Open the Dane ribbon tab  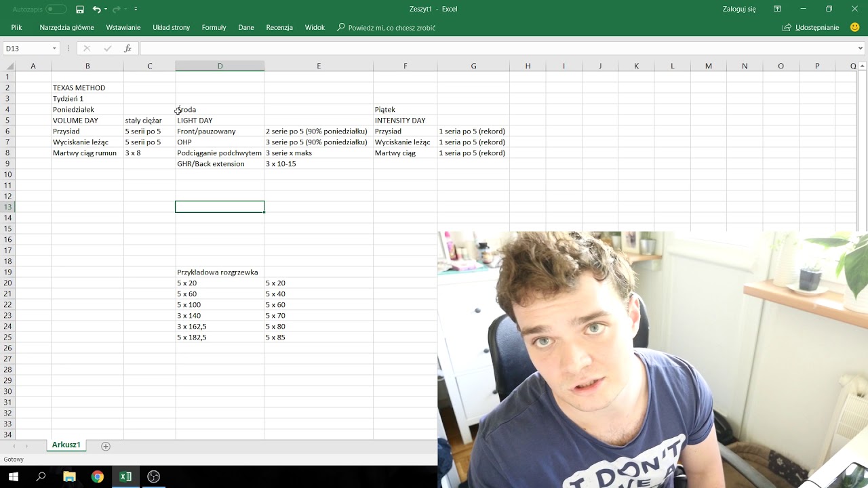[246, 28]
